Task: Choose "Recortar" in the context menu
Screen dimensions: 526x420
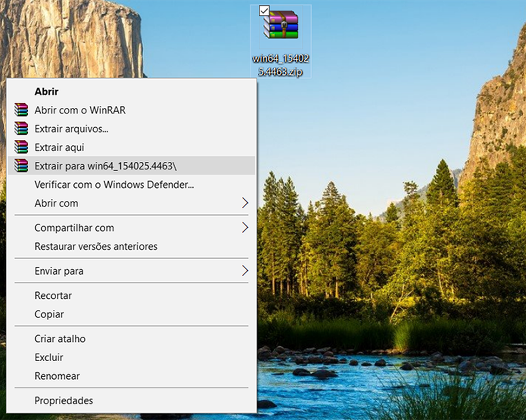Action: pos(131,295)
